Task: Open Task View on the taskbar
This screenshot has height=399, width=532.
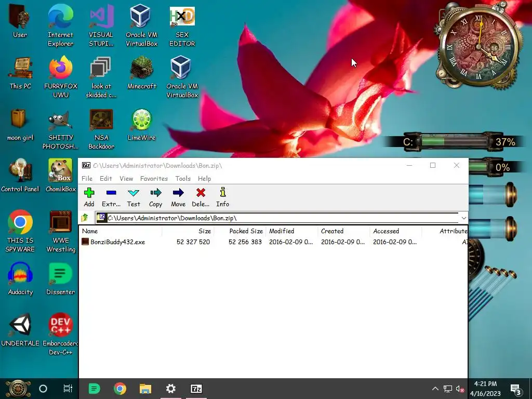Action: pyautogui.click(x=68, y=389)
